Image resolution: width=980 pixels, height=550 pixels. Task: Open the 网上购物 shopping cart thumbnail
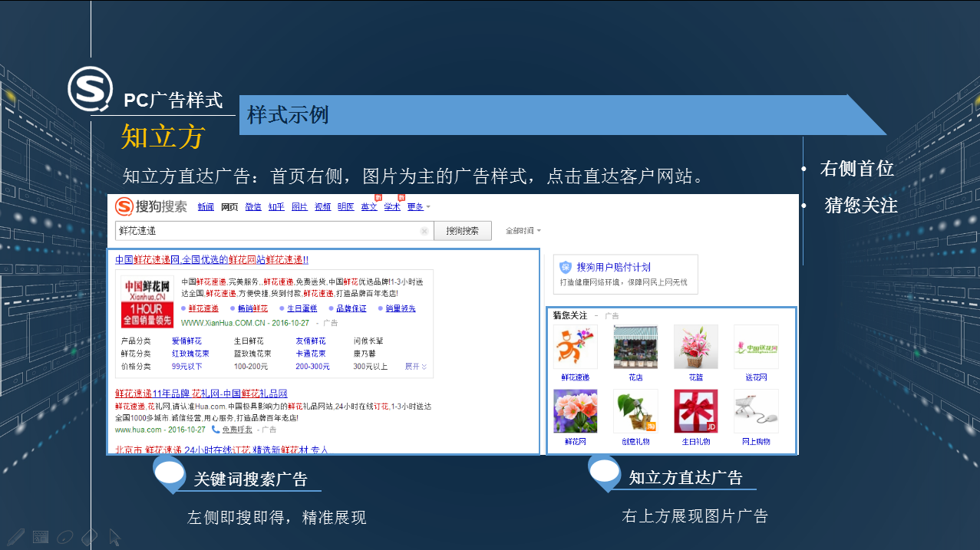[x=756, y=411]
